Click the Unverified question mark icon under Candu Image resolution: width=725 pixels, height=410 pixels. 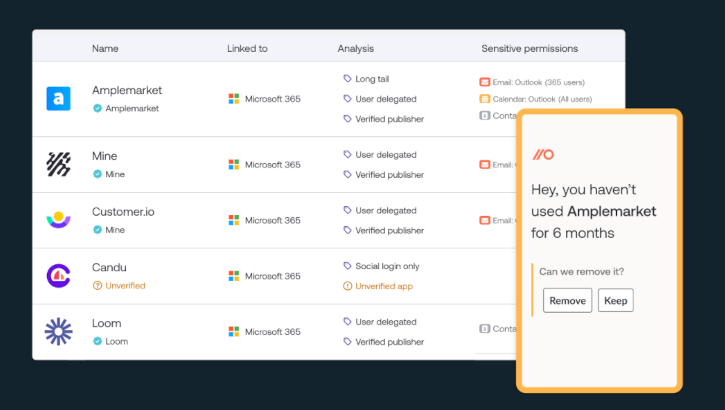point(97,286)
